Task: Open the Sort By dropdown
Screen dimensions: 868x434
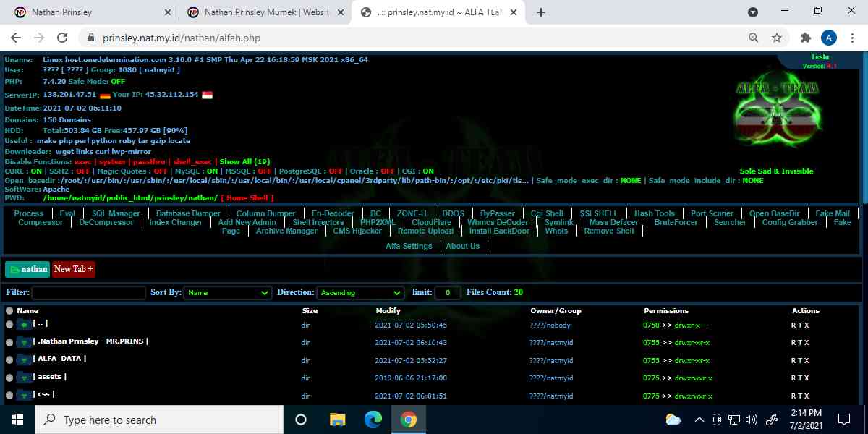Action: (x=226, y=292)
